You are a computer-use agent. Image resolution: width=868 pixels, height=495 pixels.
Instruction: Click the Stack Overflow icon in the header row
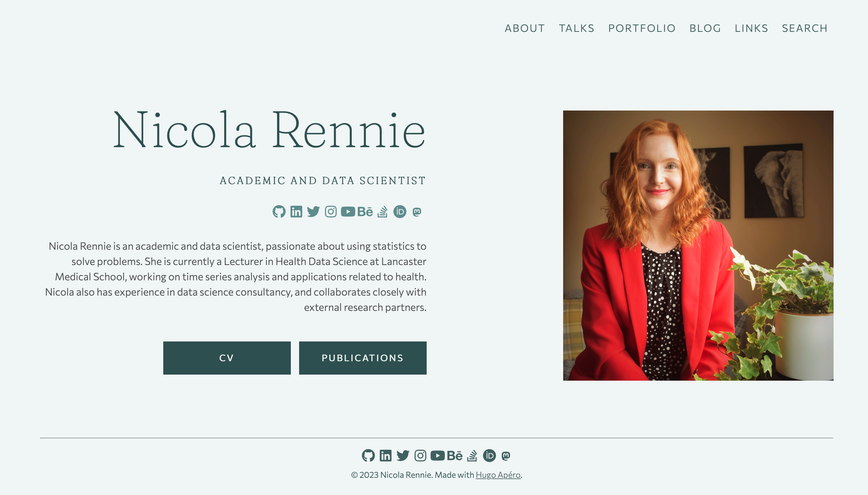382,212
